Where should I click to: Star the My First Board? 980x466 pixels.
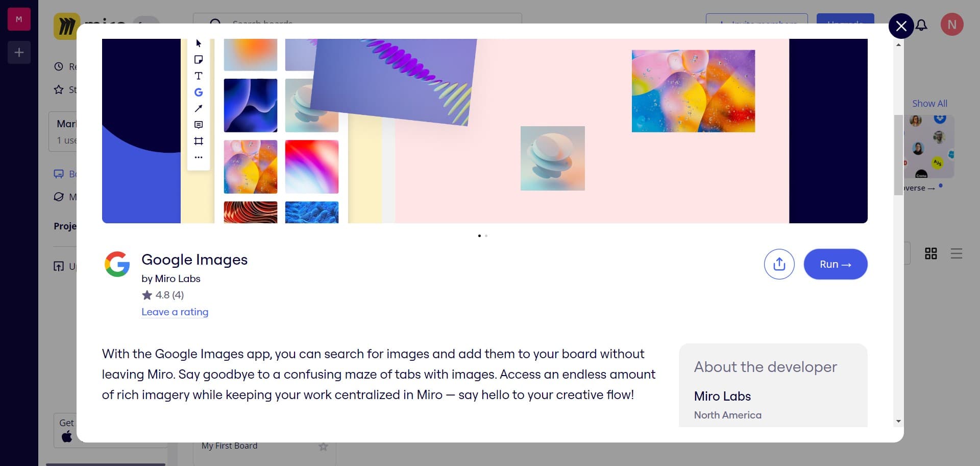point(323,447)
